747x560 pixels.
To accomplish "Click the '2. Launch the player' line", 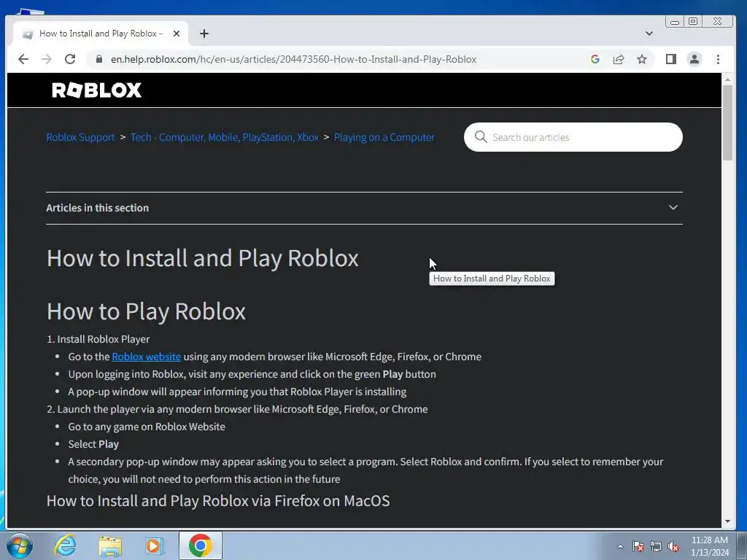I will point(237,409).
